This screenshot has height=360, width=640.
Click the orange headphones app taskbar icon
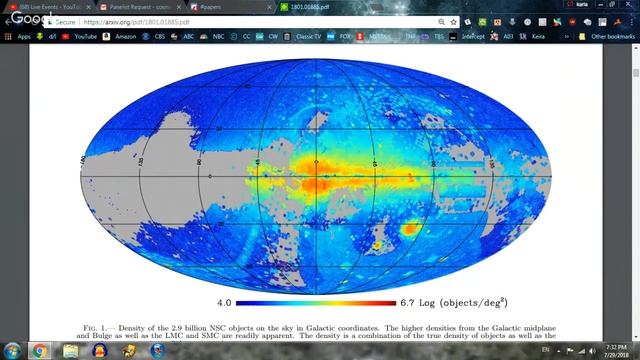coord(99,351)
